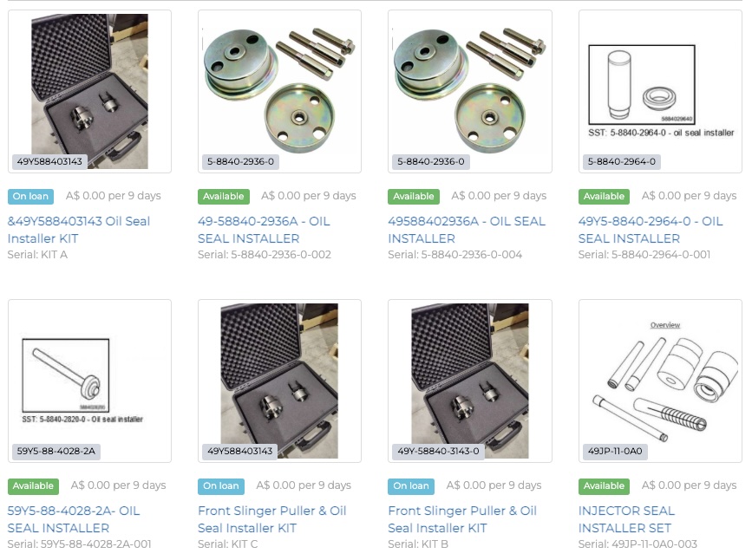Screen dimensions: 752x560
Task: Open the 49Y5-8840-2964-0 - OIL SEAL INSTALLER link
Action: [651, 230]
